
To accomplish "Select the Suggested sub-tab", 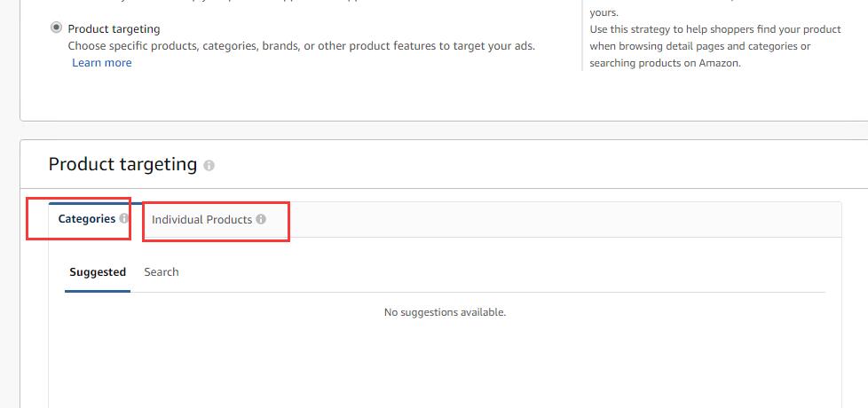I will [98, 272].
